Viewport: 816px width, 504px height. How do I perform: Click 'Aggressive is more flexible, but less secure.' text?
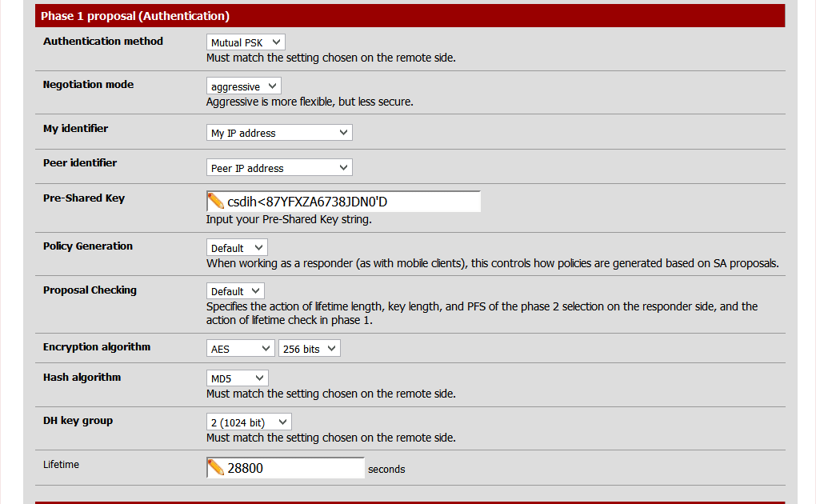tap(310, 102)
